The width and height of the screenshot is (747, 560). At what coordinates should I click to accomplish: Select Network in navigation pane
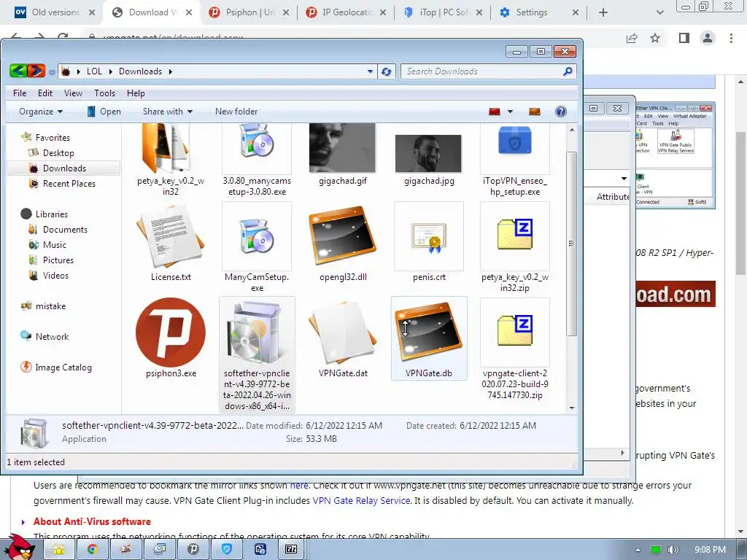(52, 337)
